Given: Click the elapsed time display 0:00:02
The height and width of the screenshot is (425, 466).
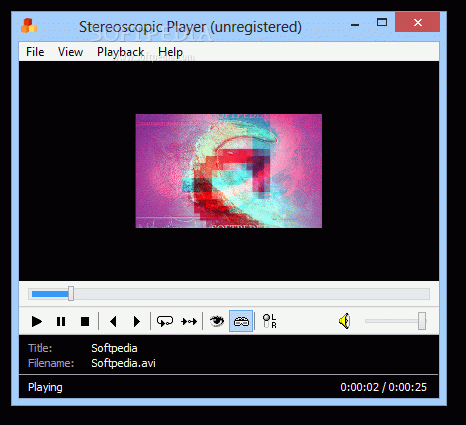Looking at the screenshot, I should [x=359, y=387].
